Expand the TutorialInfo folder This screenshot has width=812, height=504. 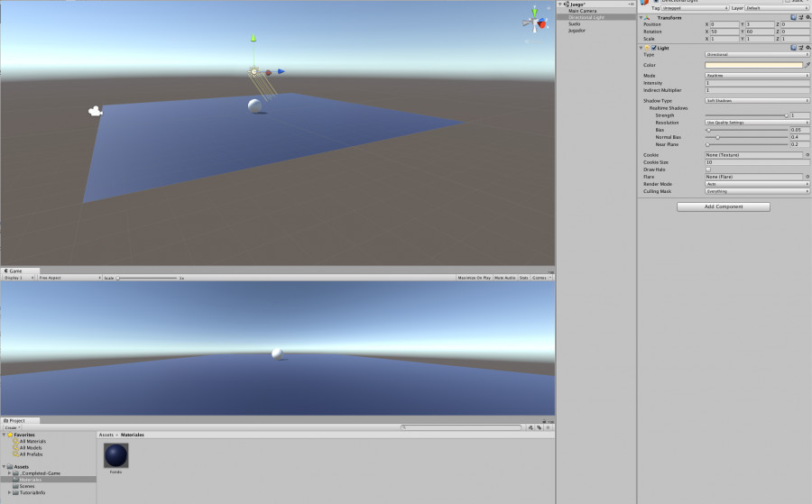tap(9, 492)
